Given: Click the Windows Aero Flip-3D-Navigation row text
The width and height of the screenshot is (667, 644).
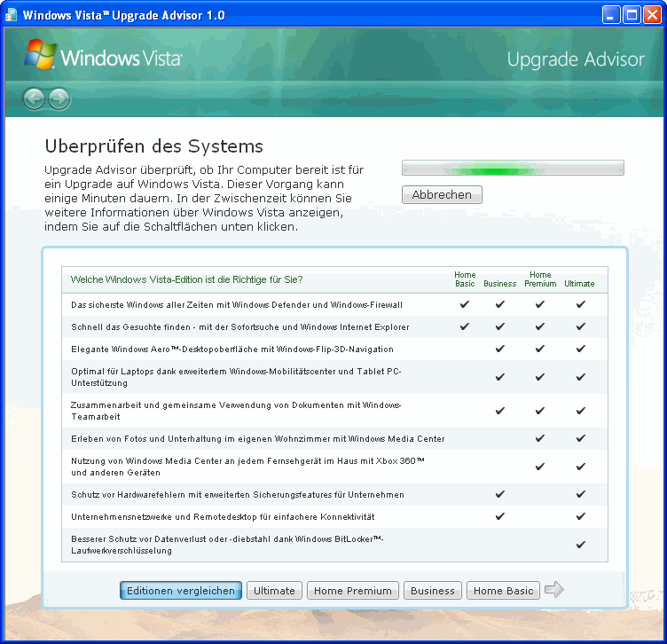Looking at the screenshot, I should (x=232, y=349).
